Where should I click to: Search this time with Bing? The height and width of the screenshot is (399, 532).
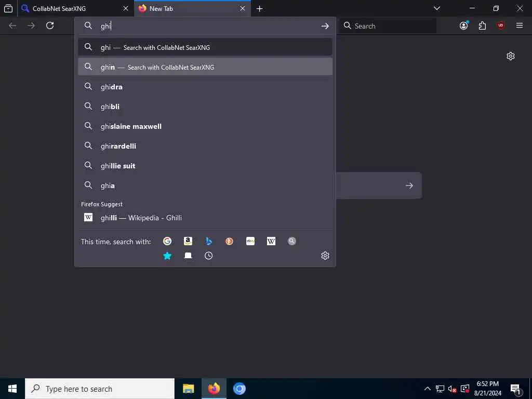[209, 241]
